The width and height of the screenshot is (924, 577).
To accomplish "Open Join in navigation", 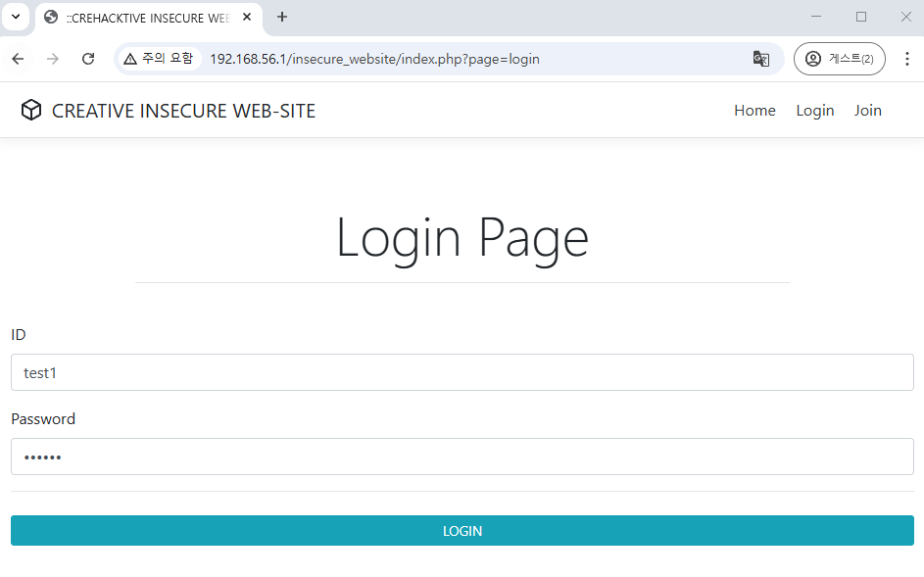I will click(868, 111).
